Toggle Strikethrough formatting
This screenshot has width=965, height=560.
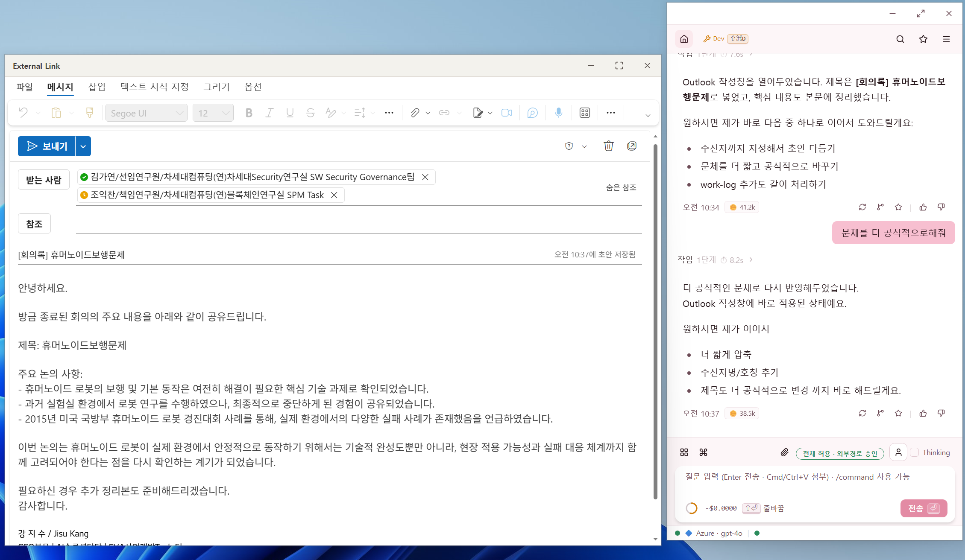(x=310, y=113)
